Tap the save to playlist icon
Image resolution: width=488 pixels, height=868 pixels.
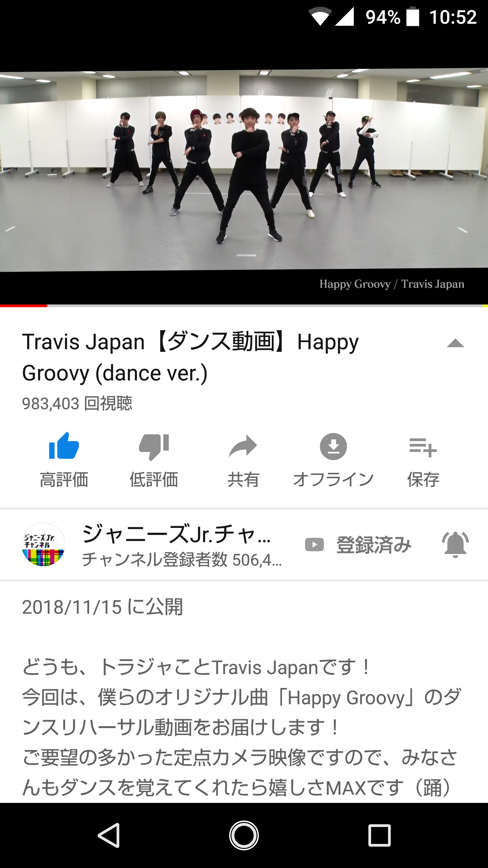(x=423, y=448)
